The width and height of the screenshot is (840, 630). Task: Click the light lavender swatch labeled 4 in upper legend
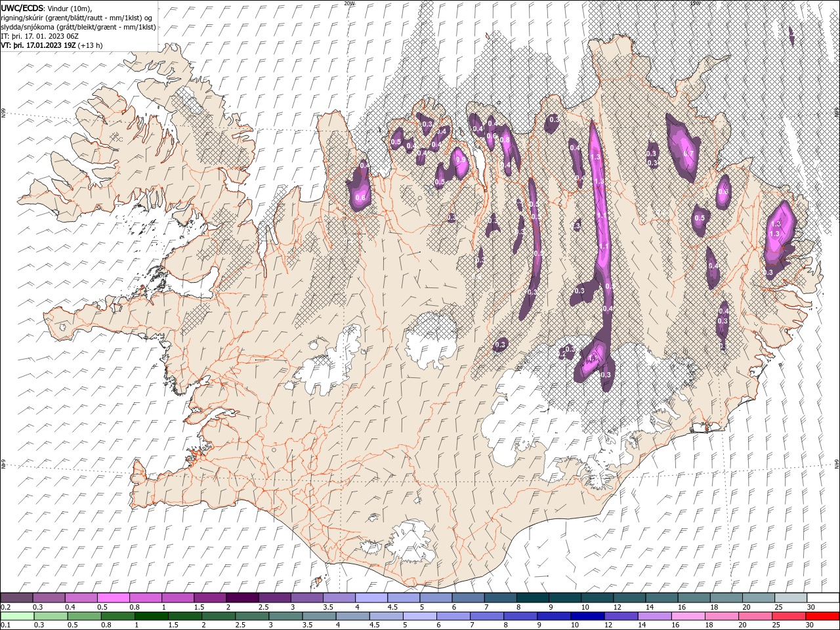tap(371, 598)
